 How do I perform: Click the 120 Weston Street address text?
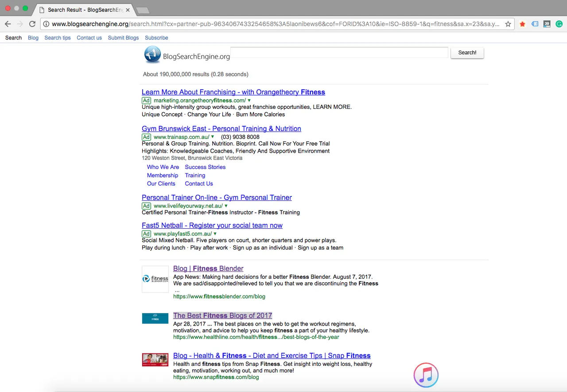(192, 158)
